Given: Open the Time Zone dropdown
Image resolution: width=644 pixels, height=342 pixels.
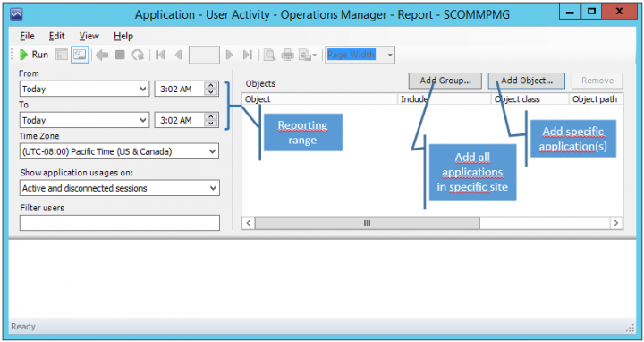Looking at the screenshot, I should [x=119, y=151].
